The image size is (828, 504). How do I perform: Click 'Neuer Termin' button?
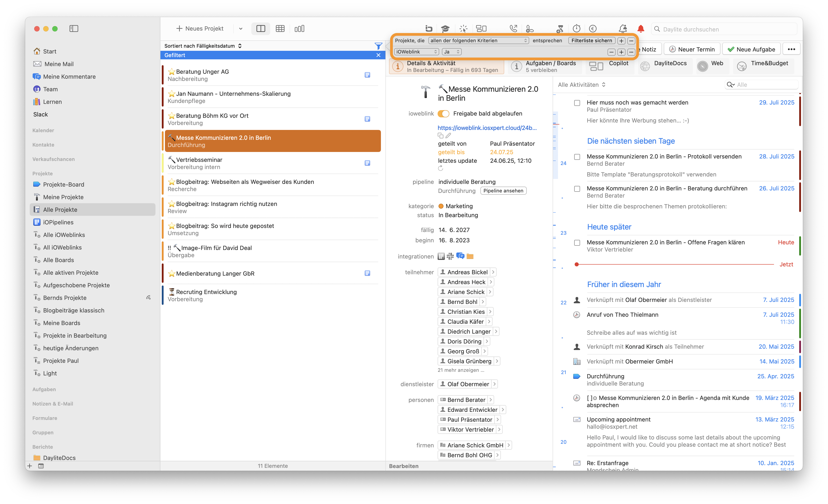point(692,49)
